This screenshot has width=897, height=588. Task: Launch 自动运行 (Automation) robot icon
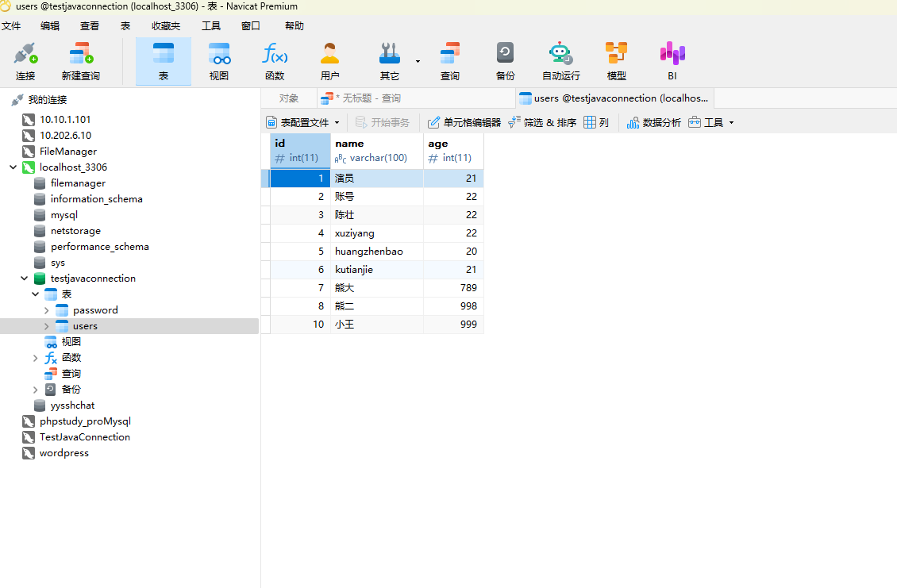(x=560, y=61)
